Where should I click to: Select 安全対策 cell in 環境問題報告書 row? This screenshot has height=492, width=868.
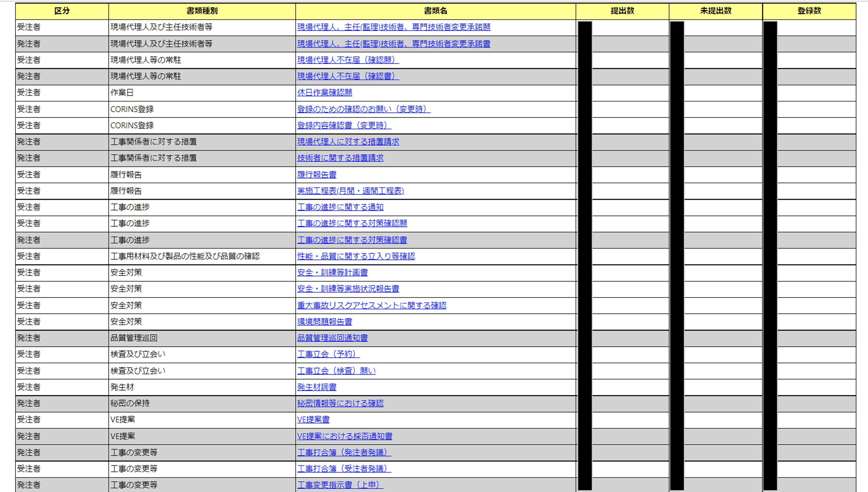tap(202, 322)
